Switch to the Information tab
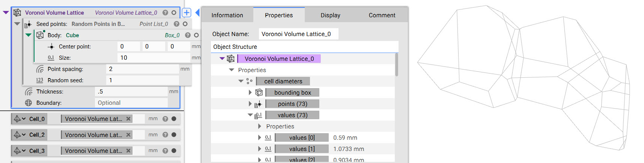 point(227,15)
